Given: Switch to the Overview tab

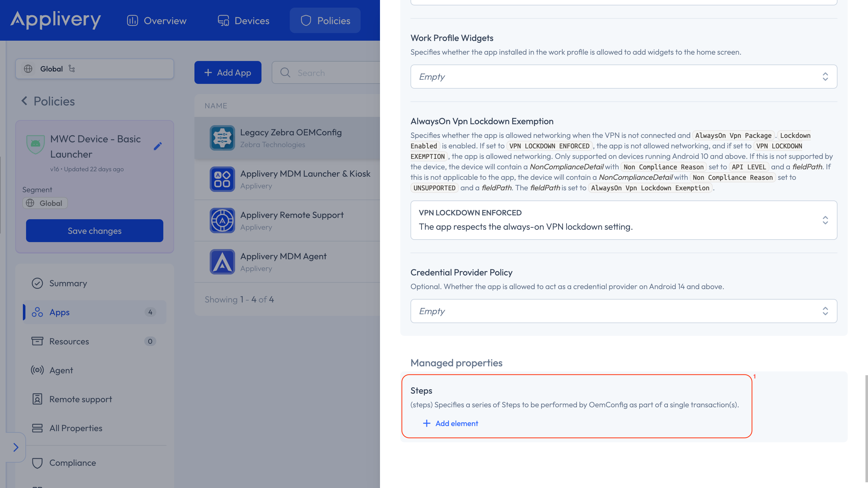Looking at the screenshot, I should tap(157, 21).
